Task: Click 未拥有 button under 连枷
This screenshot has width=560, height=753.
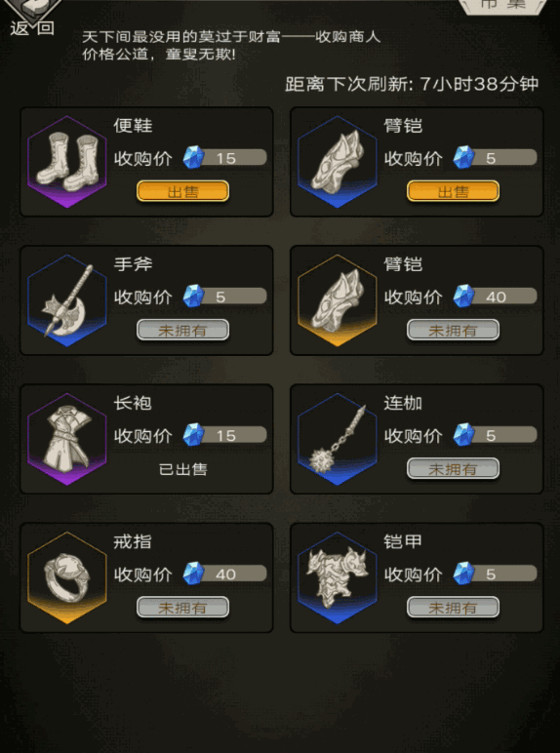Action: [x=453, y=469]
